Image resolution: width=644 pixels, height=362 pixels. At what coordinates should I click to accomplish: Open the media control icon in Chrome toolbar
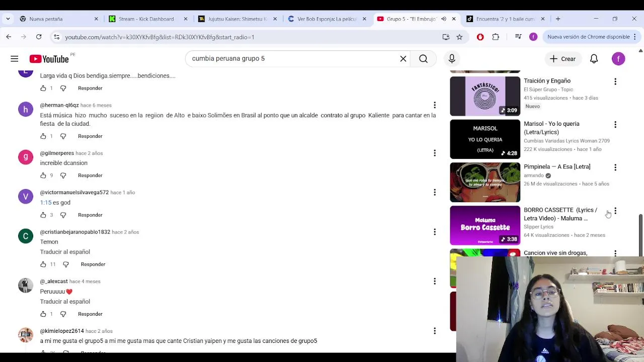pyautogui.click(x=518, y=37)
